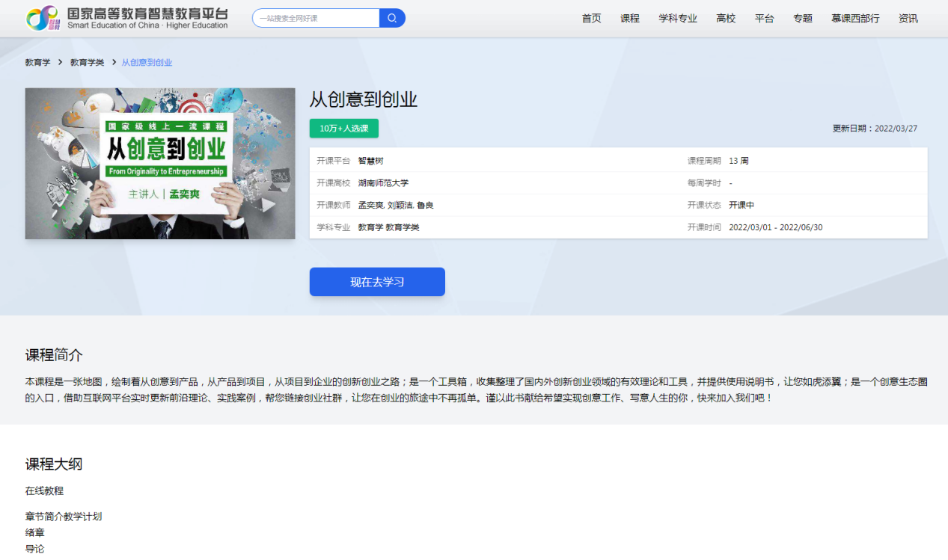This screenshot has width=948, height=560.
Task: Open the course cover thumbnail image
Action: (x=160, y=164)
